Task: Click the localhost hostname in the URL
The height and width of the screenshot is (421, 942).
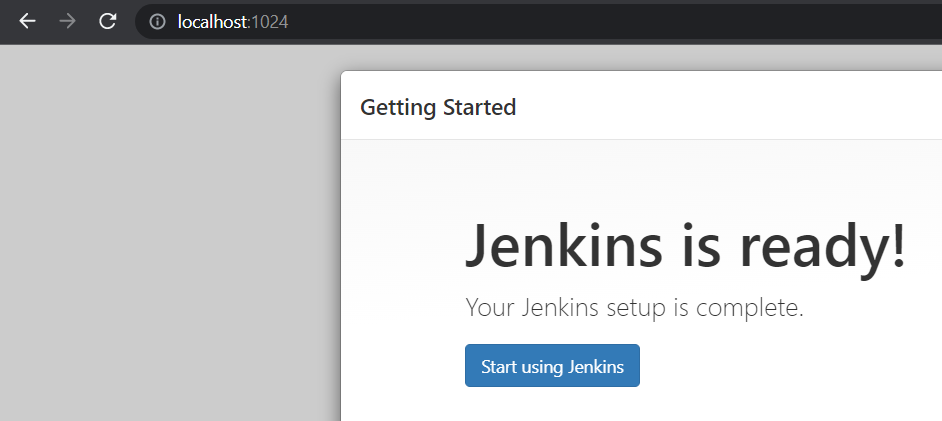Action: tap(212, 21)
